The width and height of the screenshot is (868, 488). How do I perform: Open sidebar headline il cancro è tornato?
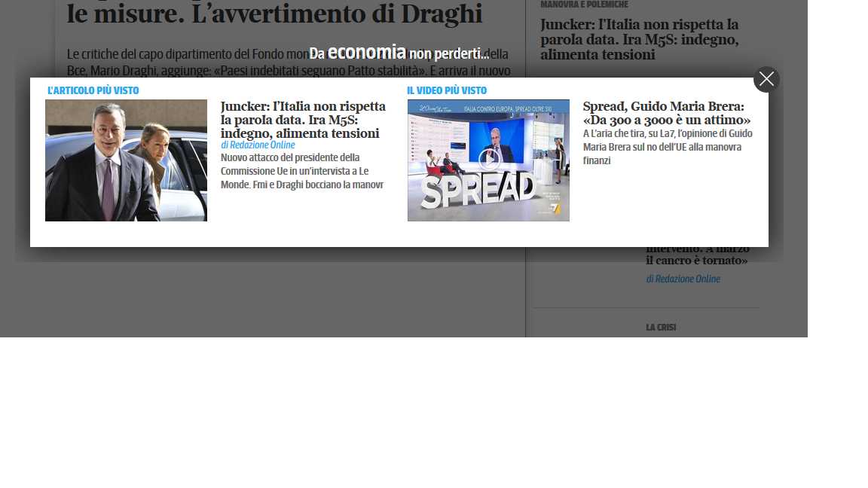(x=698, y=255)
